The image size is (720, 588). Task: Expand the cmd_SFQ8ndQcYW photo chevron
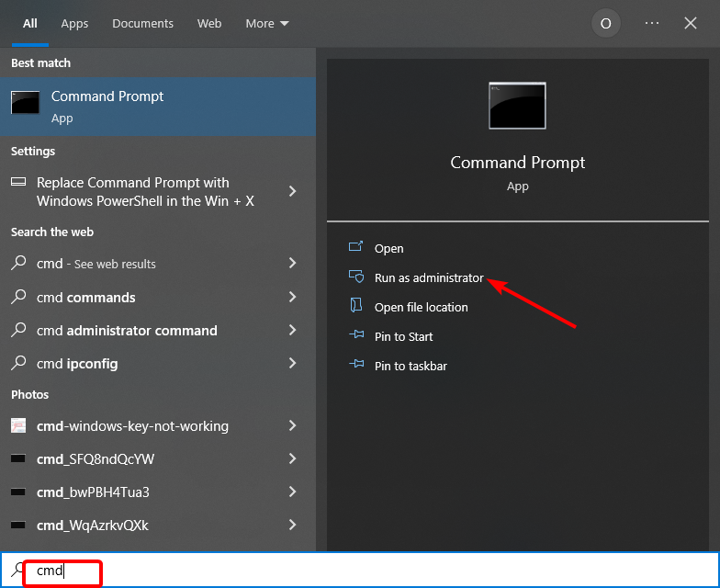tap(292, 458)
